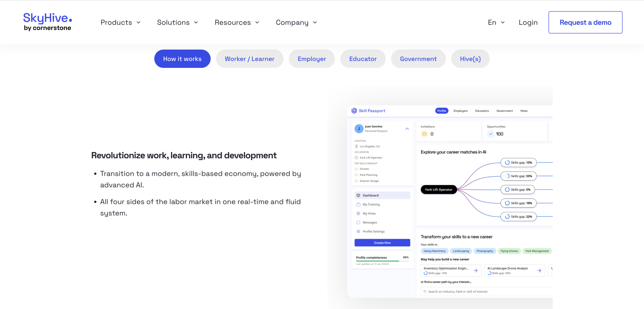Click the arrow on AI Landscape Drone Analyst
The height and width of the screenshot is (309, 644).
click(x=539, y=271)
